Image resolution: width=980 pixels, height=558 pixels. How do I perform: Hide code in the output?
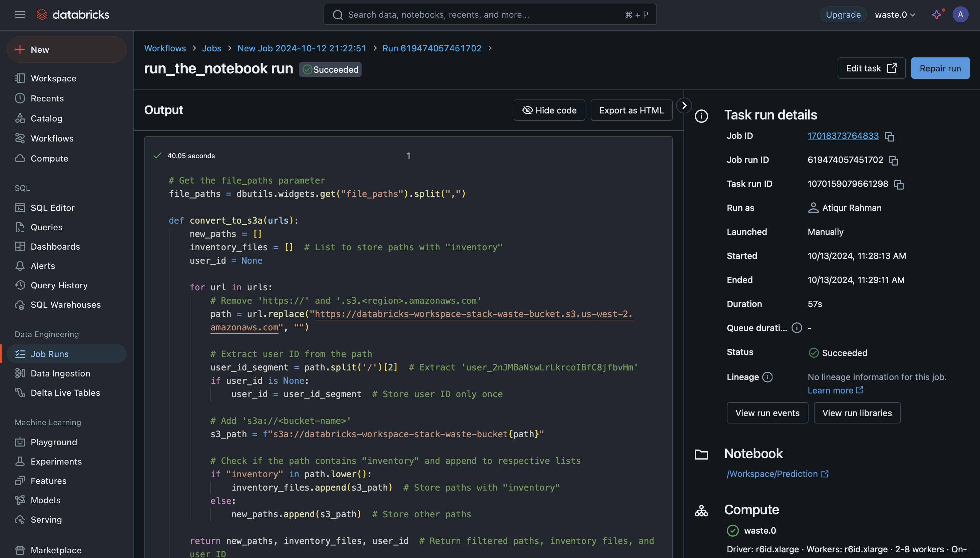[549, 110]
